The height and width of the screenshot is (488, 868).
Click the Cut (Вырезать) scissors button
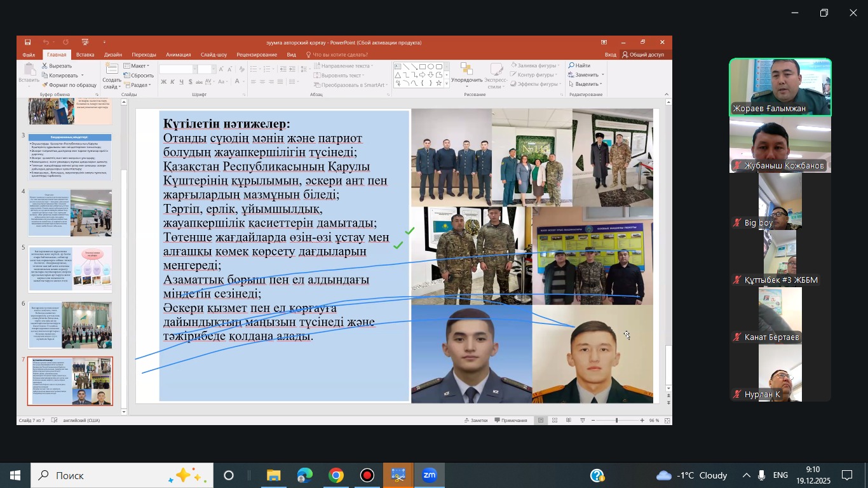pos(57,66)
